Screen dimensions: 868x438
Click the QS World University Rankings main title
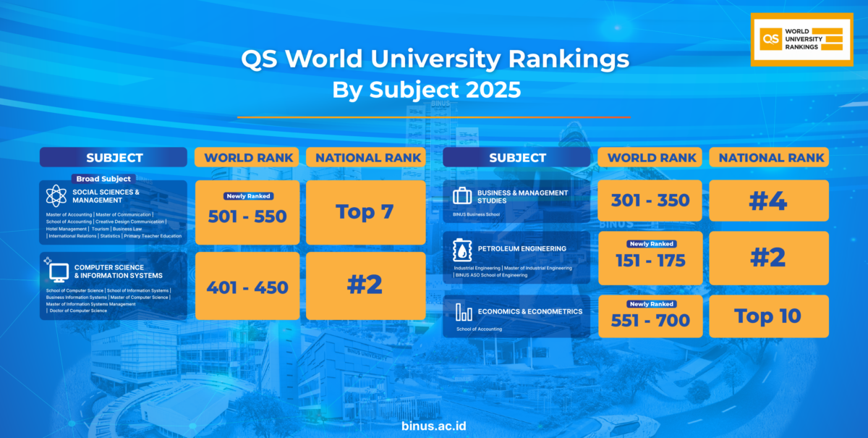tap(434, 59)
